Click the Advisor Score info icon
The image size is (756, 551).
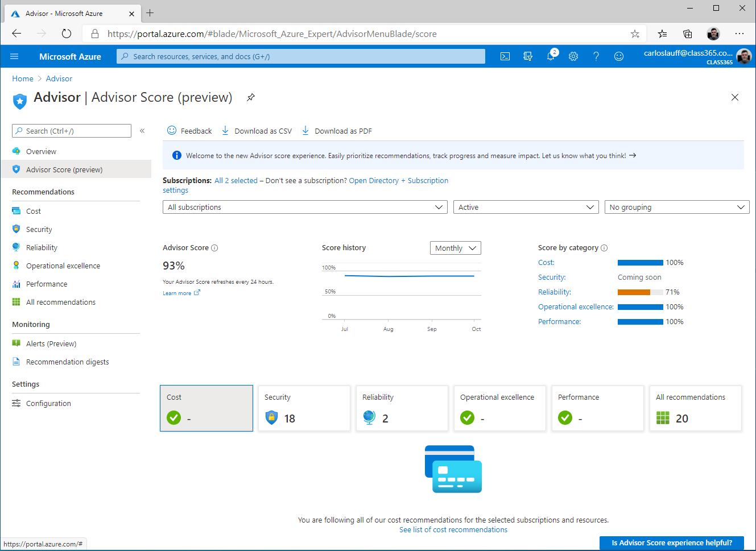click(214, 248)
